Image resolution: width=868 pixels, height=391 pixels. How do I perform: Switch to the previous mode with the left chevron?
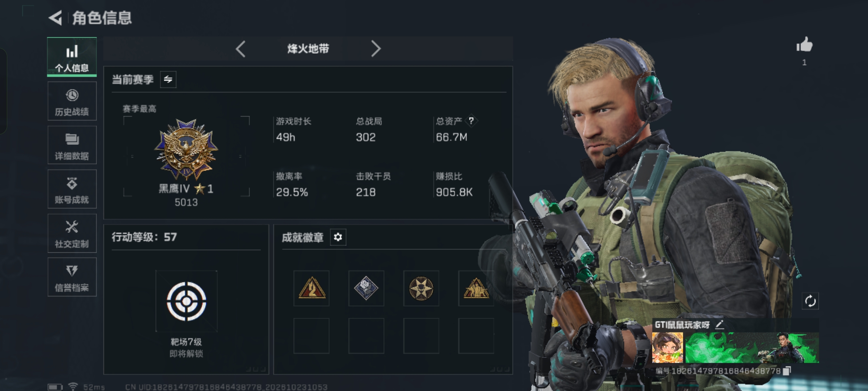click(241, 49)
